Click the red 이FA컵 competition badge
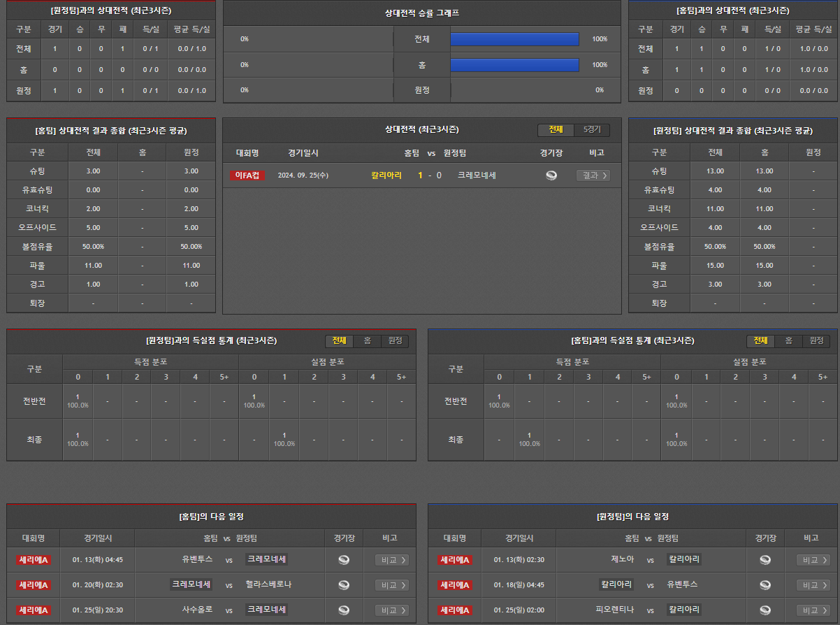The image size is (840, 625). click(x=247, y=175)
